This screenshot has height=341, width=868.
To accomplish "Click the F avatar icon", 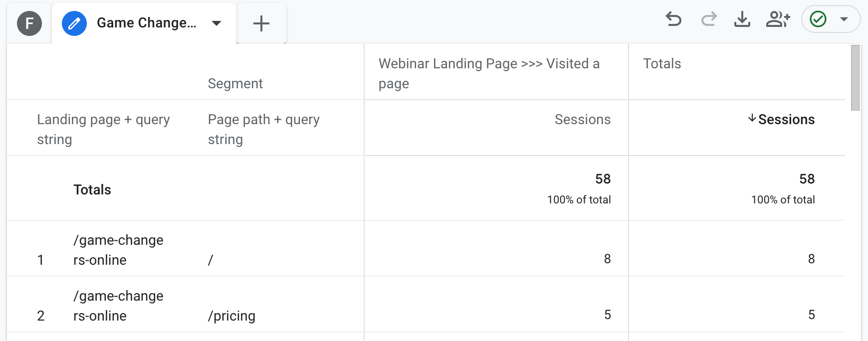I will [x=29, y=23].
